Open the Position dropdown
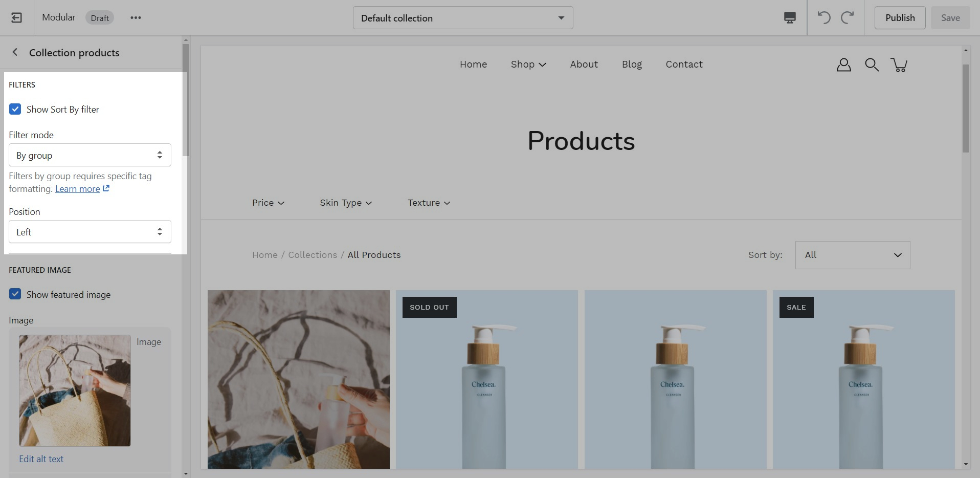 coord(90,232)
